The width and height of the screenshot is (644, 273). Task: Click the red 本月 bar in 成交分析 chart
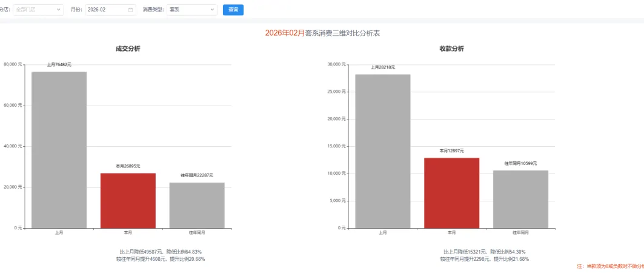(x=128, y=201)
